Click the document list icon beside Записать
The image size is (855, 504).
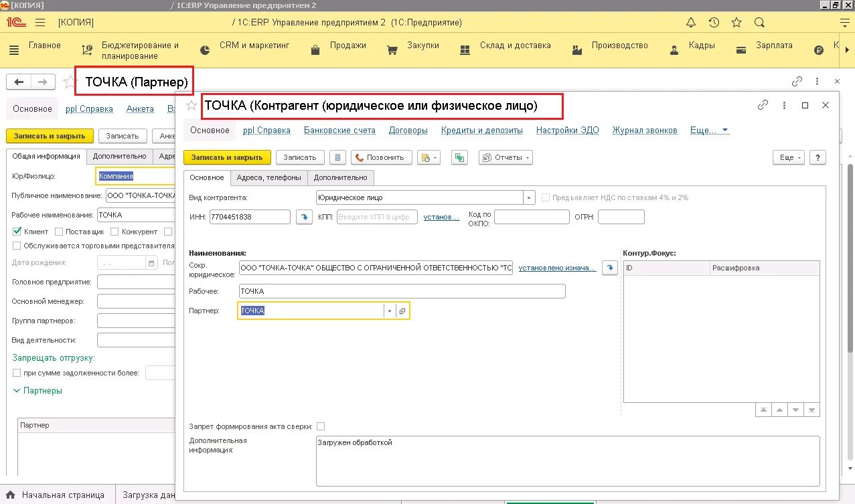(338, 157)
